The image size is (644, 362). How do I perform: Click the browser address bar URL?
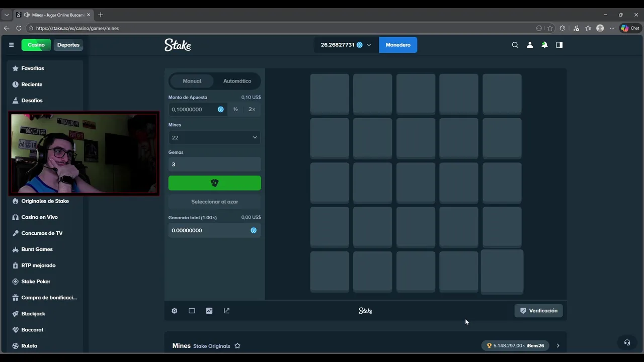coord(77,28)
